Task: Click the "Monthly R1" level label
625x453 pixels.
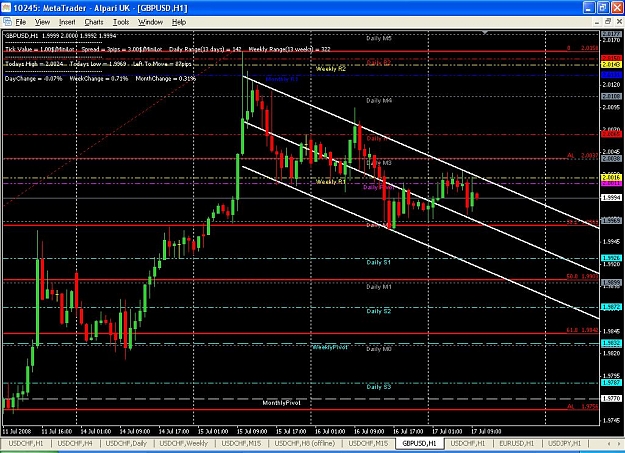Action: pos(282,79)
